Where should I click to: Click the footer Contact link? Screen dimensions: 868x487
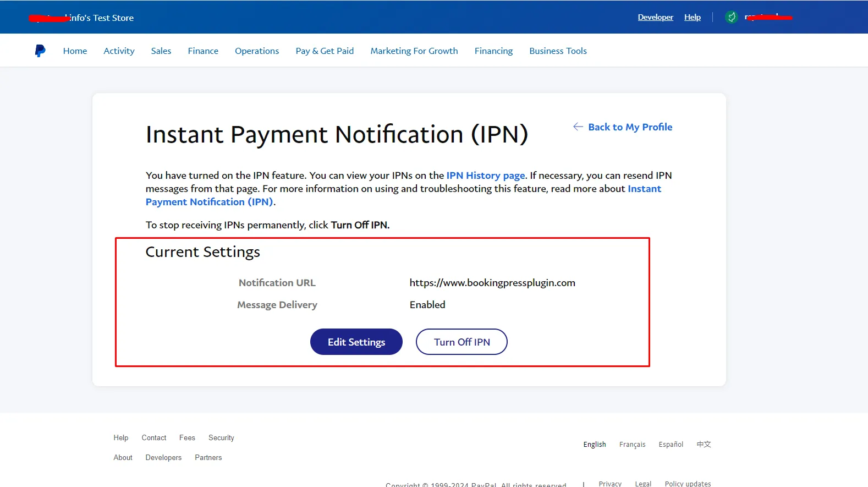pos(154,438)
